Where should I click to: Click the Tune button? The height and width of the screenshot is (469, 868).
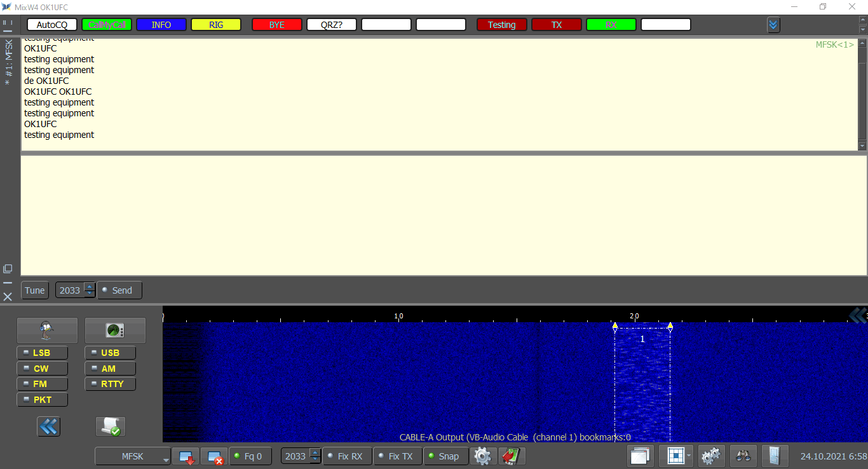(35, 290)
